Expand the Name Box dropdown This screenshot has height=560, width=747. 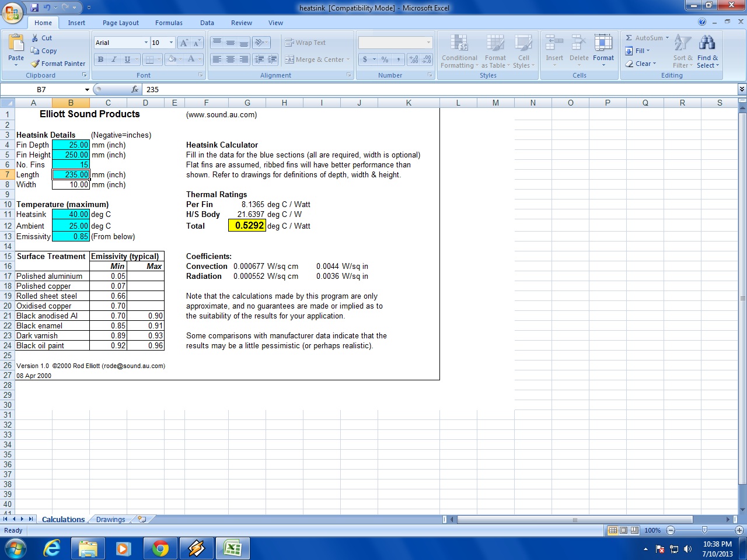pyautogui.click(x=87, y=89)
